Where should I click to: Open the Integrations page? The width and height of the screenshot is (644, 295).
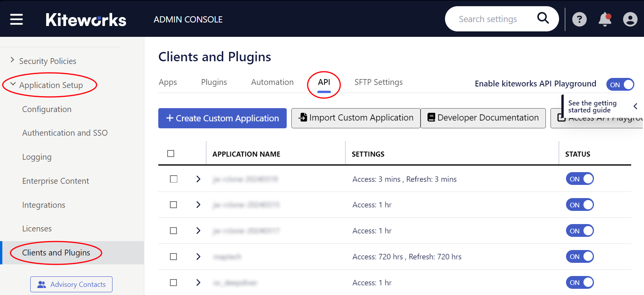coord(44,205)
